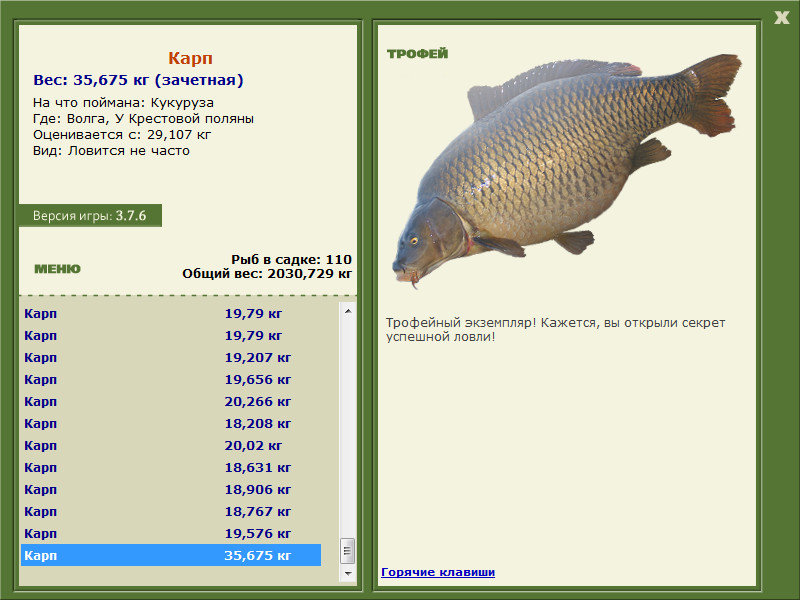The width and height of the screenshot is (800, 600).
Task: Click the ТРОФЕЙ heading label
Action: coord(417,54)
